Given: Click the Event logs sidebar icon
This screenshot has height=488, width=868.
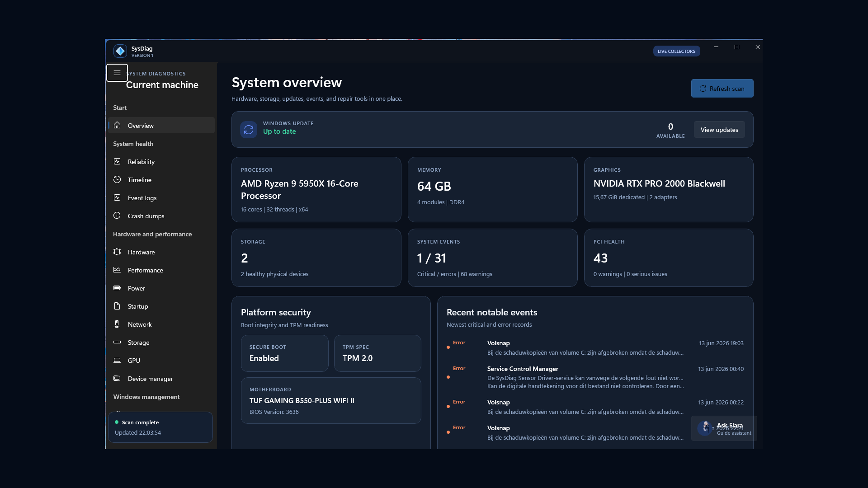Looking at the screenshot, I should pyautogui.click(x=117, y=197).
